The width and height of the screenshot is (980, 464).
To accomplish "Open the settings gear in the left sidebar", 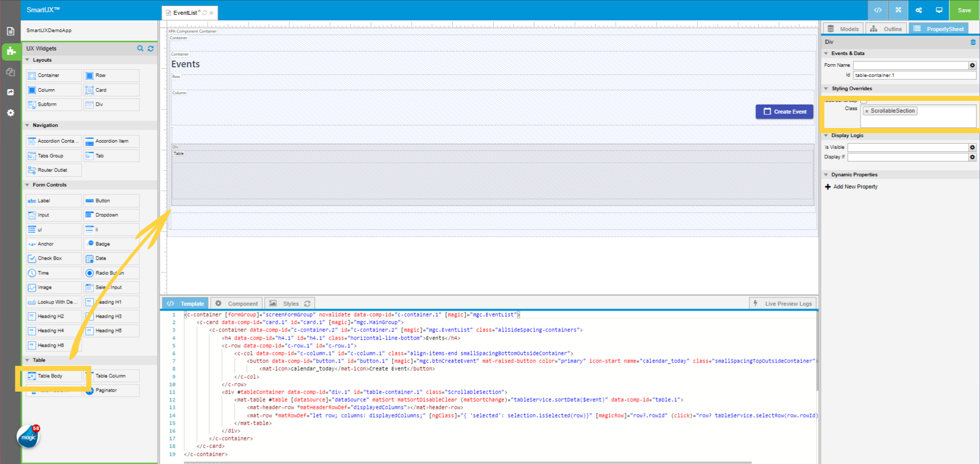I will [11, 113].
